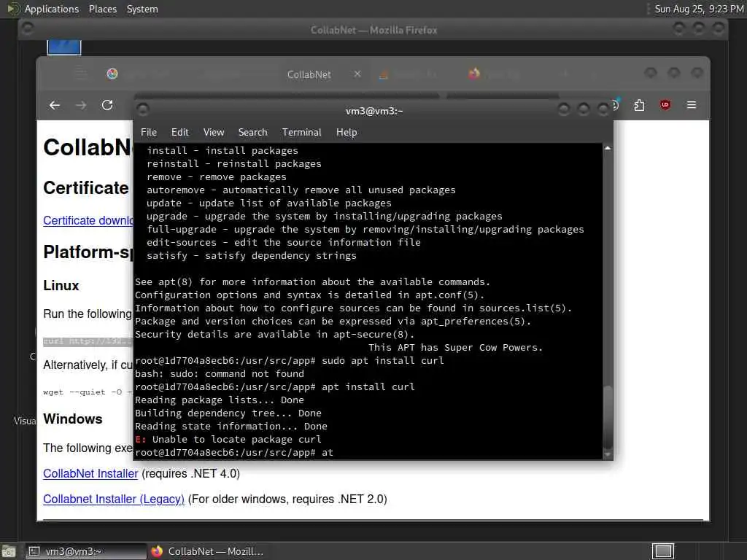Open the Firefox hamburger application menu

[692, 105]
